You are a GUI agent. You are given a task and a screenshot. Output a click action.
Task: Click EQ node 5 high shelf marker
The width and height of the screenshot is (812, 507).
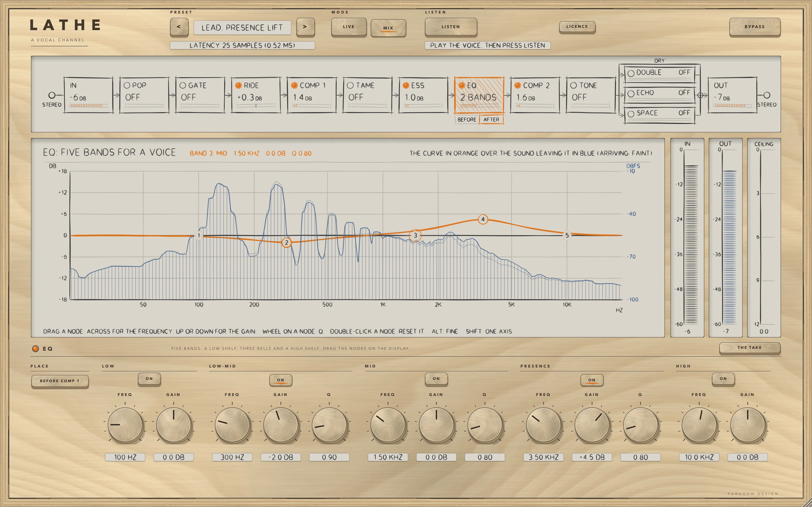click(567, 235)
